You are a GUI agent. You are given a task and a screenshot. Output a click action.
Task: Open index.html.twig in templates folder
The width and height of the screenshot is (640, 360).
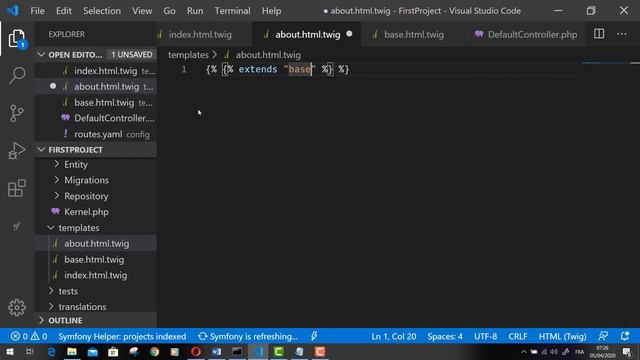[x=96, y=275]
